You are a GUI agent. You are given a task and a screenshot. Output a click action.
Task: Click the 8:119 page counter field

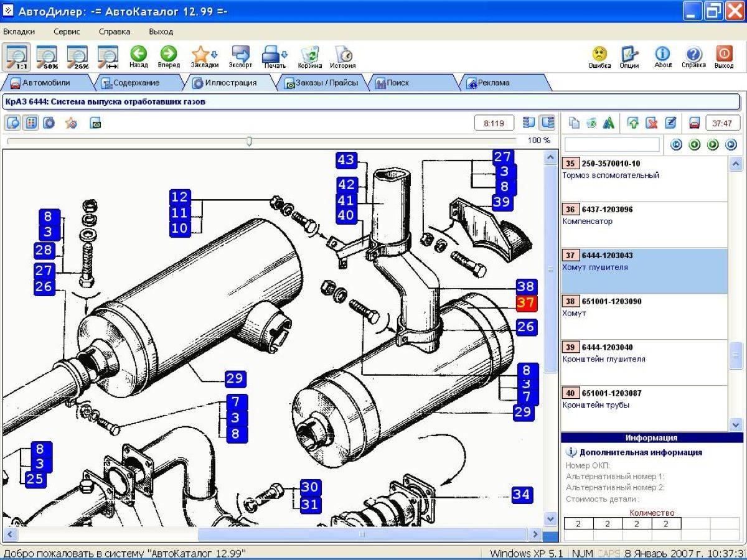click(494, 123)
